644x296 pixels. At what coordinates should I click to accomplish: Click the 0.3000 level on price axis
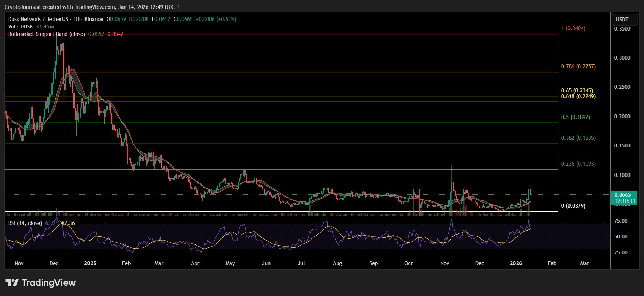(x=622, y=58)
